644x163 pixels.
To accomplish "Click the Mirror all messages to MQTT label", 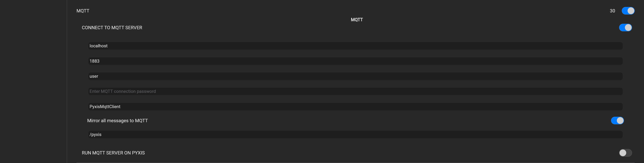I will click(x=117, y=121).
